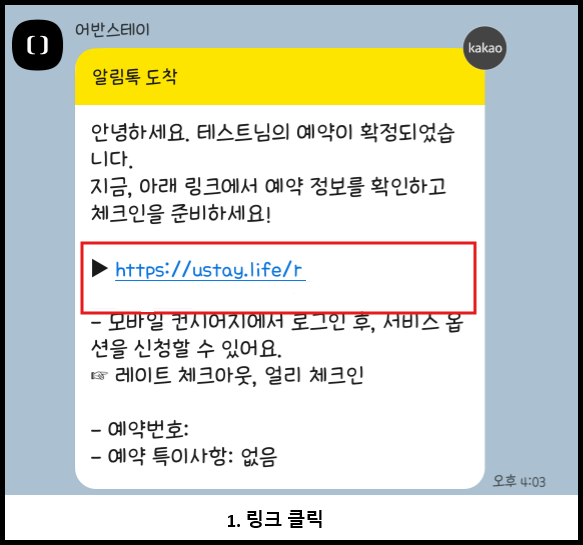Click the 션을 신청할 수 있어요 line
583x545 pixels.
click(186, 348)
